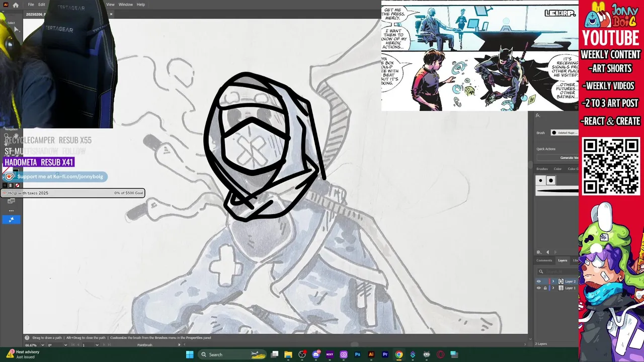The image size is (644, 362).
Task: Click the layer search field
Action: tap(558, 271)
